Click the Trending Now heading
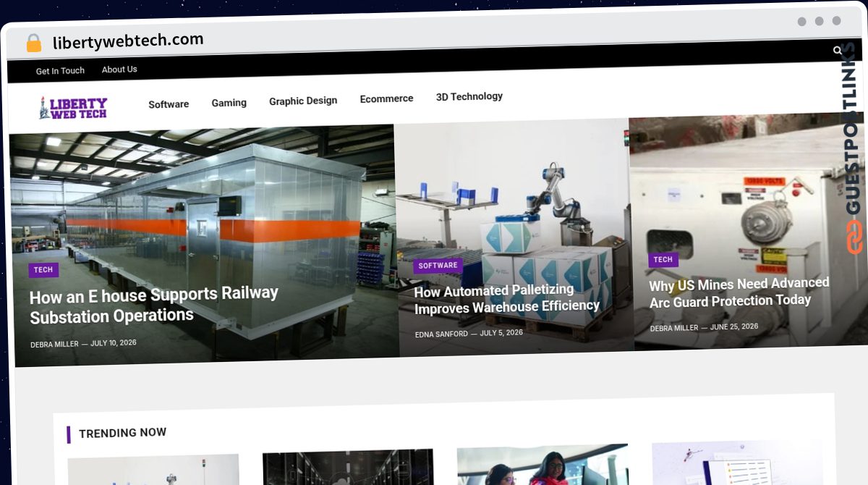 tap(122, 433)
